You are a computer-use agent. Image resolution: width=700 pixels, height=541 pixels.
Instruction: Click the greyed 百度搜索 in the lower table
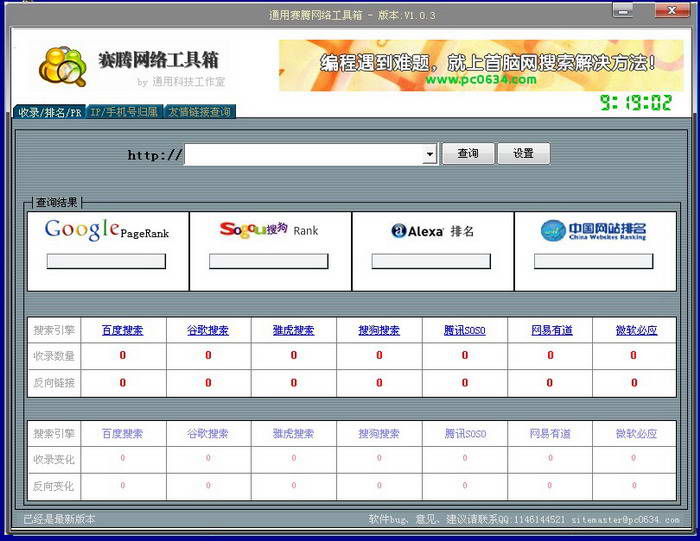[x=122, y=433]
